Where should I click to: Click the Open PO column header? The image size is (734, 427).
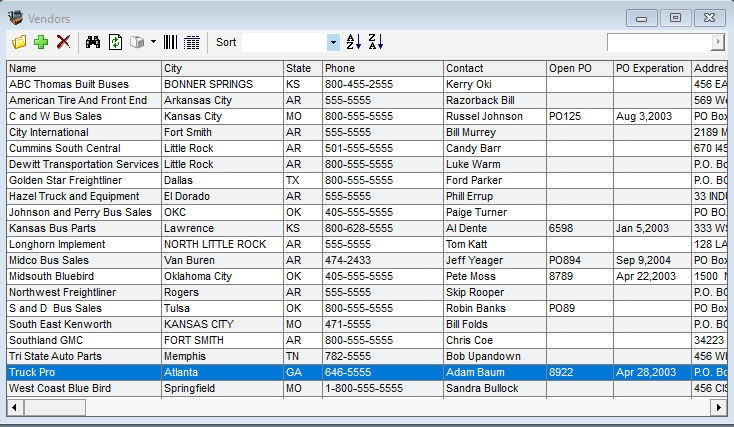point(580,68)
